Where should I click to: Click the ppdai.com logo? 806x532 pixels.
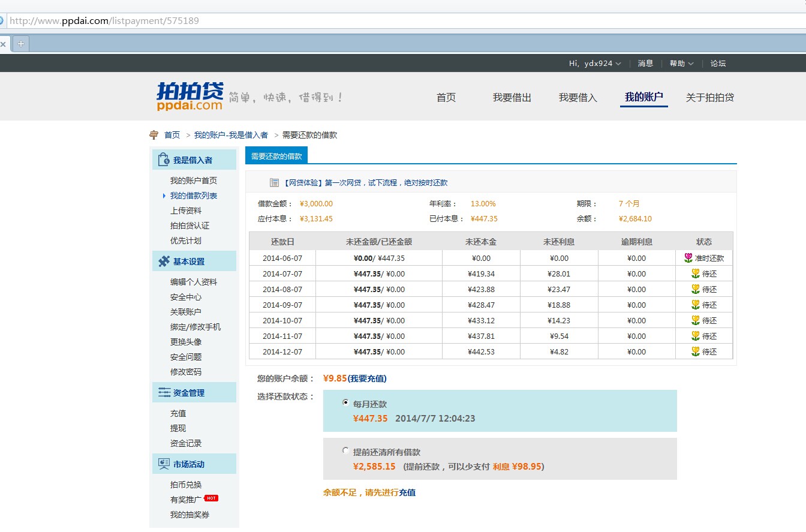click(x=190, y=97)
